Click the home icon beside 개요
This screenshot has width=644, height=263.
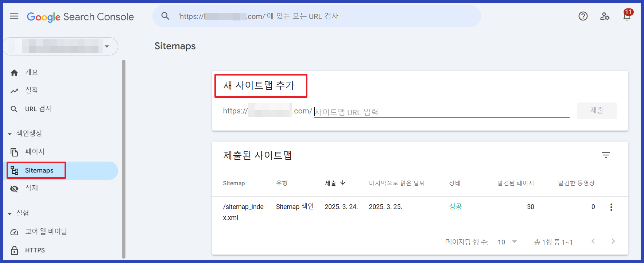(x=14, y=73)
